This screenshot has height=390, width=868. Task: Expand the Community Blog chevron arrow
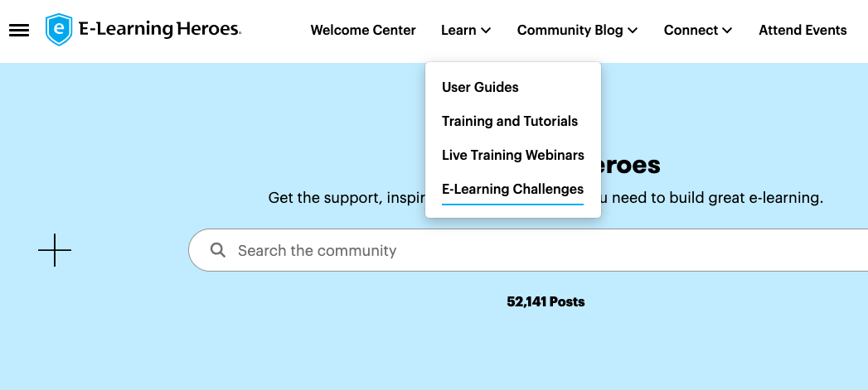pyautogui.click(x=633, y=31)
